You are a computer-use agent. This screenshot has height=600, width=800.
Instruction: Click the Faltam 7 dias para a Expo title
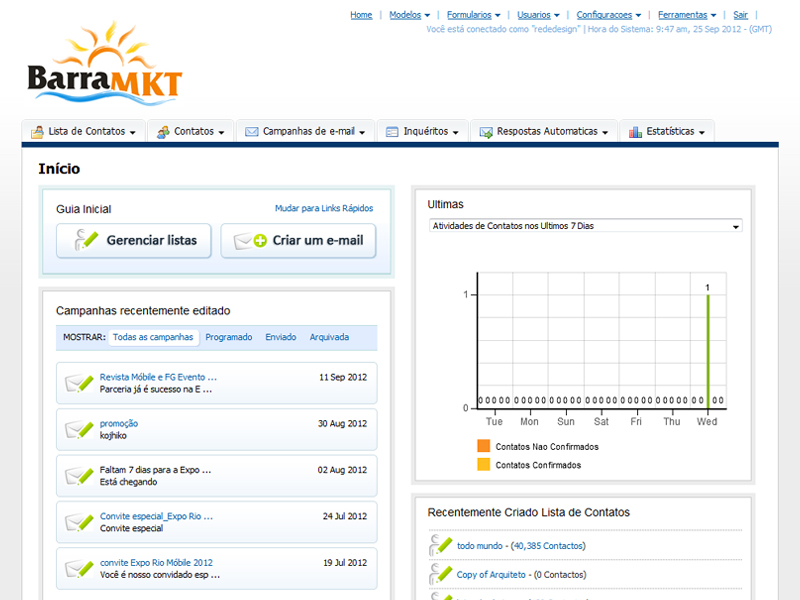coord(155,470)
